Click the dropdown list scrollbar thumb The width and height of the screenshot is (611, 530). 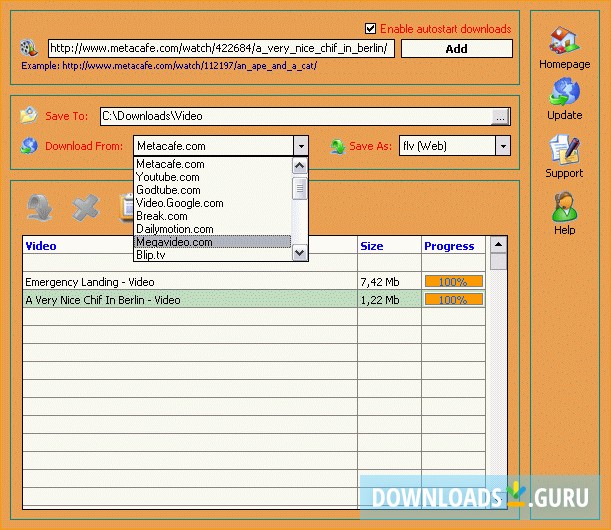tap(300, 188)
